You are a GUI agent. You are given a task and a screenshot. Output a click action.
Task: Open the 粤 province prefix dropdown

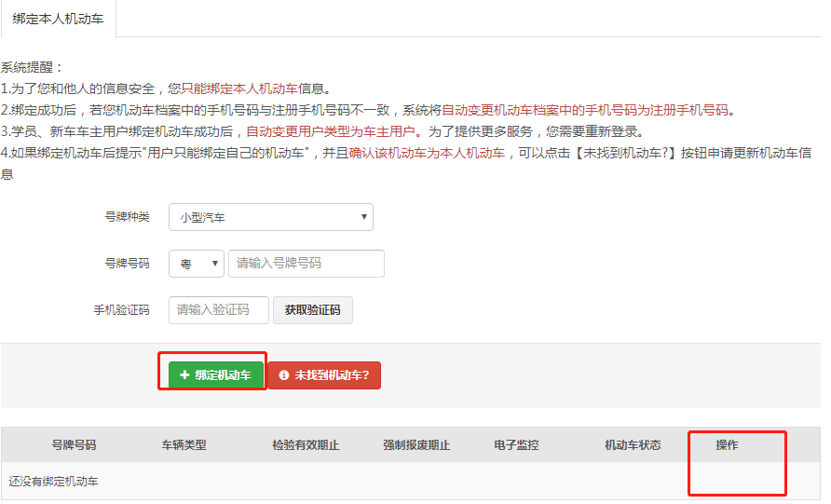click(x=197, y=264)
